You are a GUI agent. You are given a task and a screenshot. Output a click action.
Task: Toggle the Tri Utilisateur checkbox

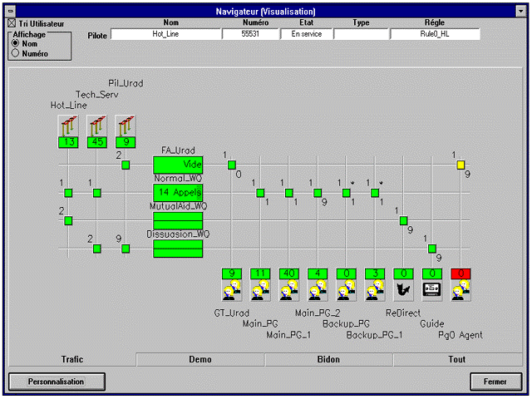click(x=12, y=23)
